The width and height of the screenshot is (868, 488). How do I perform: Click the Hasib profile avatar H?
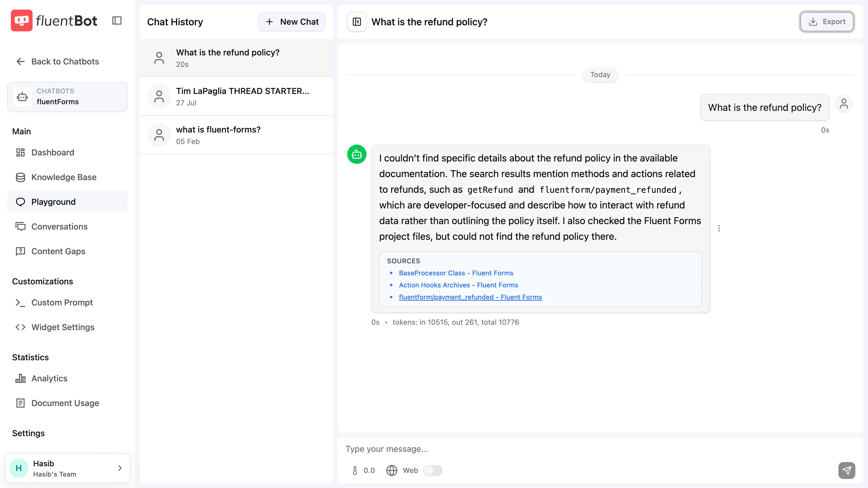tap(18, 468)
